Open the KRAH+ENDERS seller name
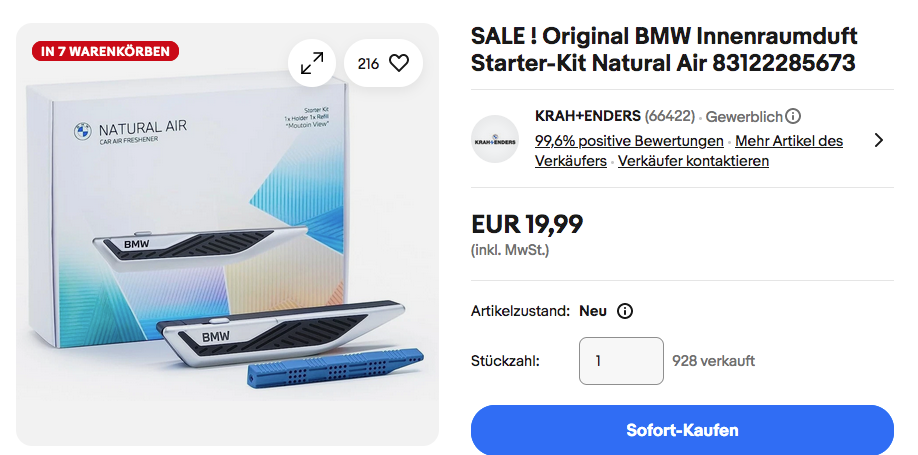918x455 pixels. coord(588,117)
